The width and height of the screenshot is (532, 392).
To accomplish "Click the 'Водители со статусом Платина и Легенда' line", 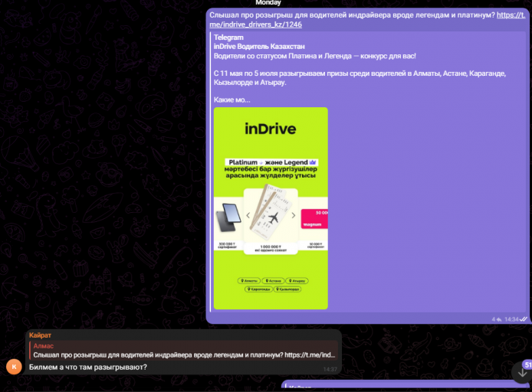I will pyautogui.click(x=314, y=56).
